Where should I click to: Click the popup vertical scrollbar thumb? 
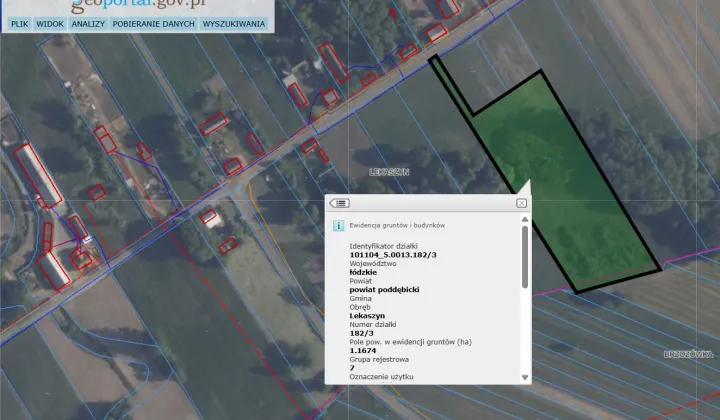(525, 257)
